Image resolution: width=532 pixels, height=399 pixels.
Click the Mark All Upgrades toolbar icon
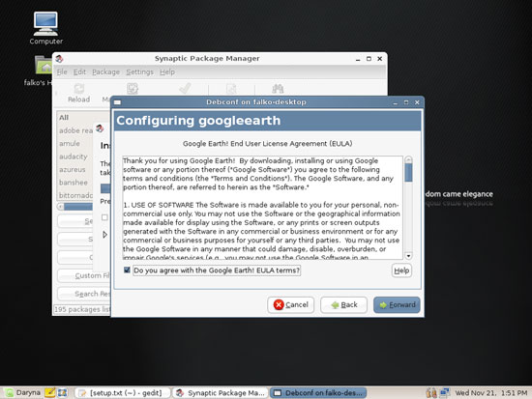tap(133, 89)
